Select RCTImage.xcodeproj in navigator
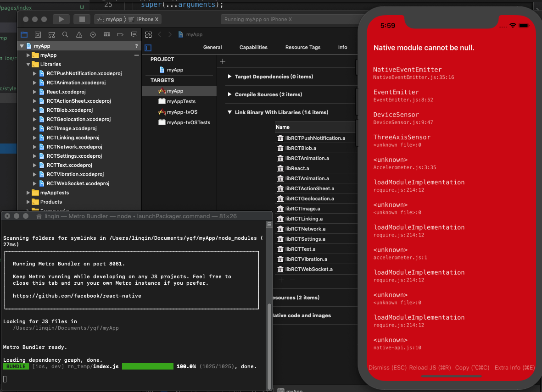This screenshot has width=542, height=392. (72, 128)
